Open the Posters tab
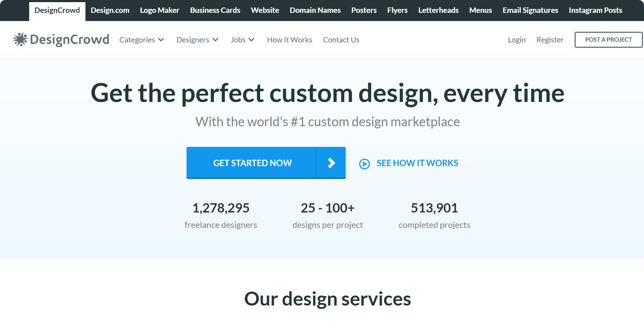644x328 pixels. (x=364, y=10)
